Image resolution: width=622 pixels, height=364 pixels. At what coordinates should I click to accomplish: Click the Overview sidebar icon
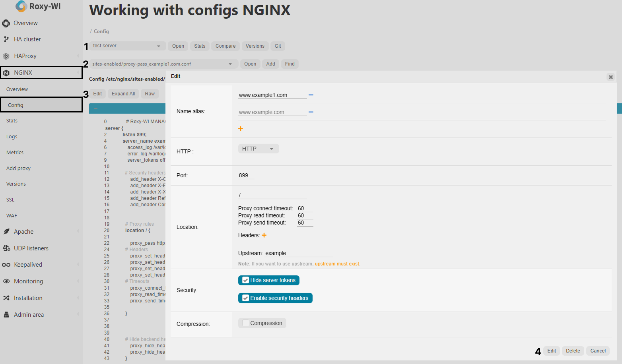(x=6, y=23)
